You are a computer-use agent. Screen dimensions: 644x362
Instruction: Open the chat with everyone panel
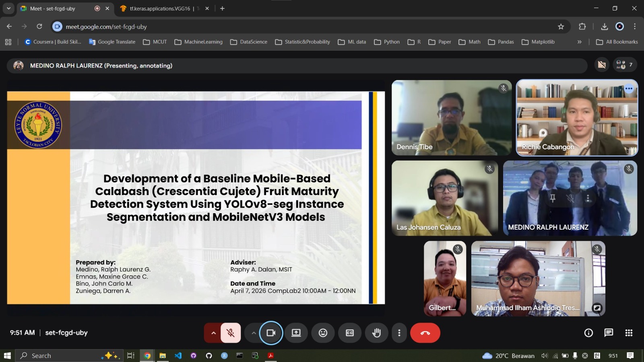coord(609,333)
